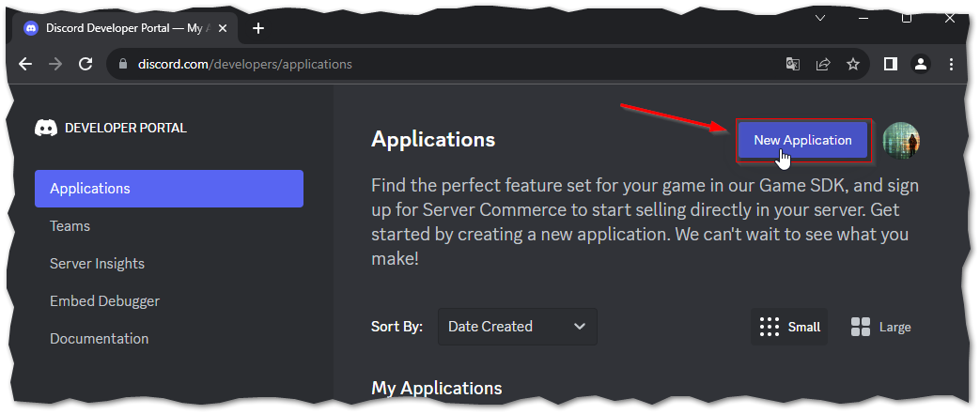Image resolution: width=980 pixels, height=414 pixels.
Task: Click the browser forward arrow
Action: [55, 64]
